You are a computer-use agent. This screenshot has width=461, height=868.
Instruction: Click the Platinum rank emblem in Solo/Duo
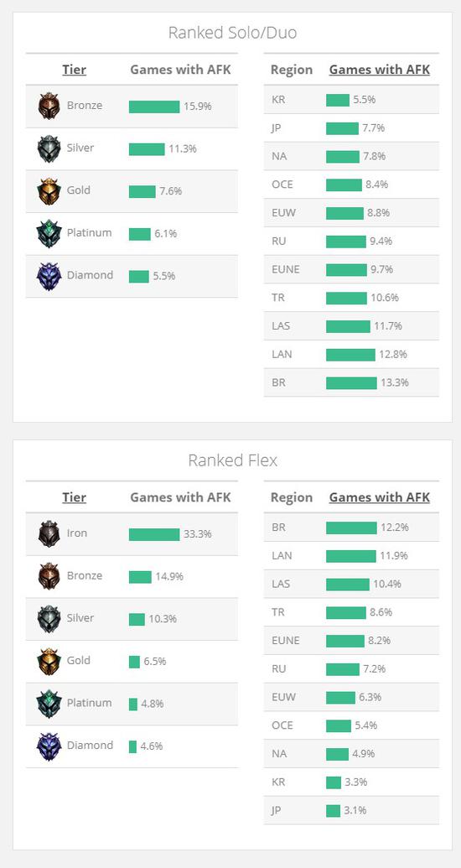[49, 234]
